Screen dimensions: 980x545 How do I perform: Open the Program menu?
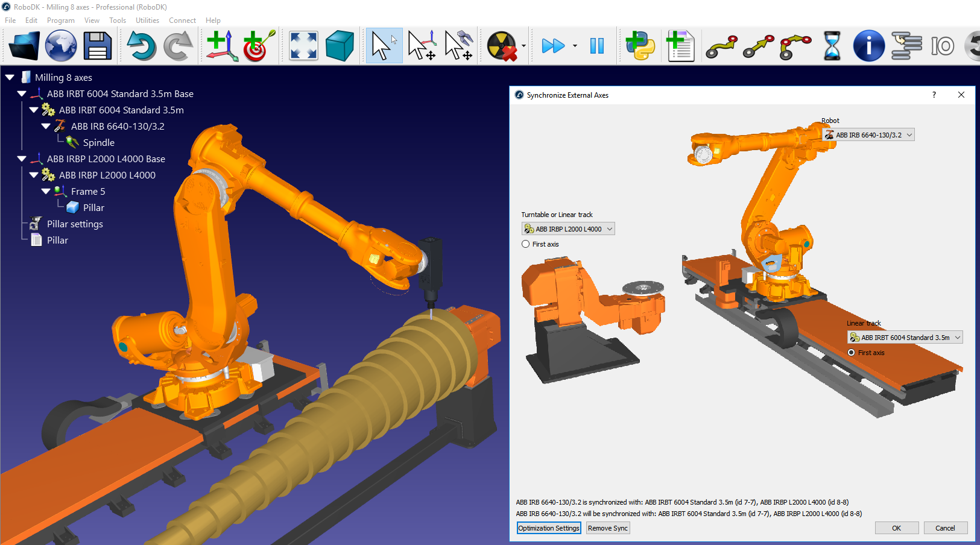click(x=60, y=20)
